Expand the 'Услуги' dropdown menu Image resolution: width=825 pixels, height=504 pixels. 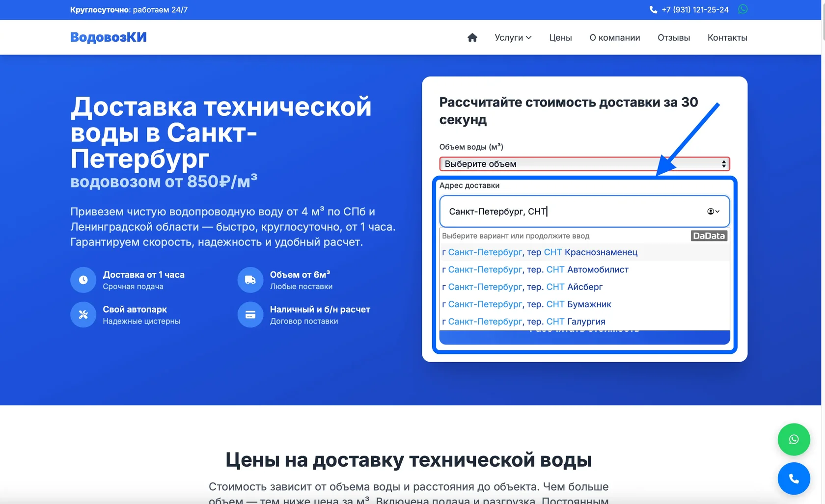click(512, 37)
